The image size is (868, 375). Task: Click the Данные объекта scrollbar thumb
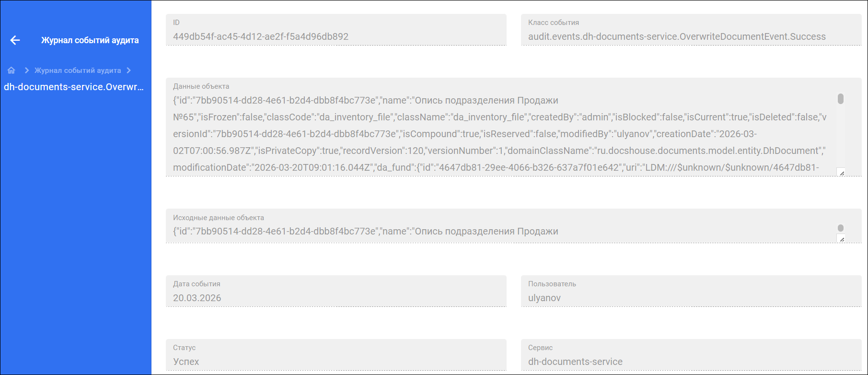(x=841, y=99)
